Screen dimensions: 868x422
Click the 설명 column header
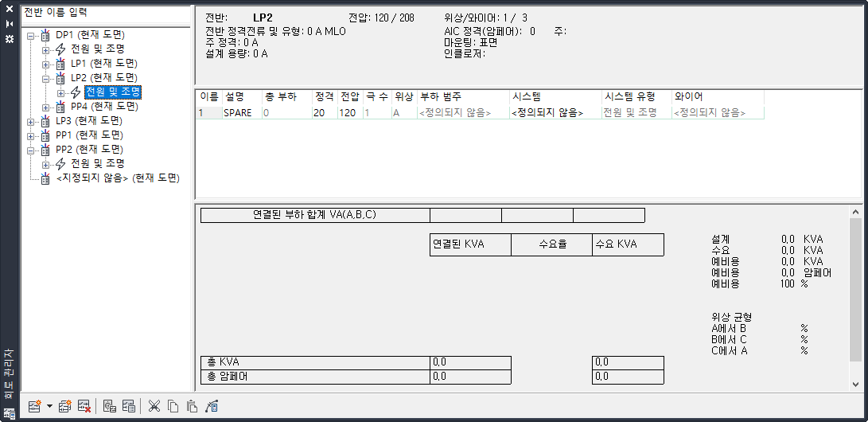241,97
